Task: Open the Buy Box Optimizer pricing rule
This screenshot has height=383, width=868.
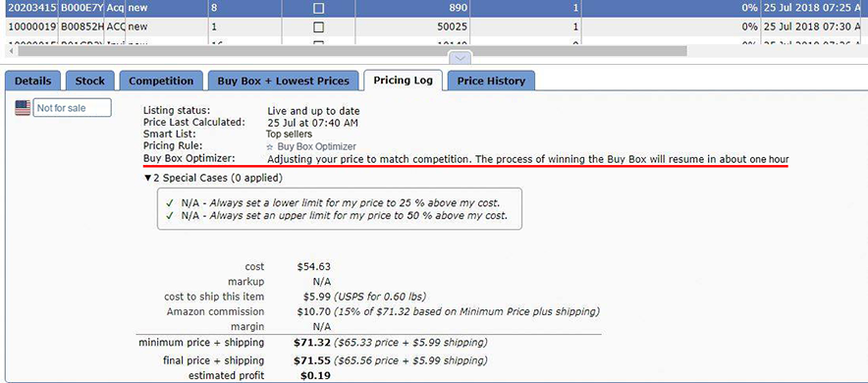Action: pyautogui.click(x=316, y=146)
